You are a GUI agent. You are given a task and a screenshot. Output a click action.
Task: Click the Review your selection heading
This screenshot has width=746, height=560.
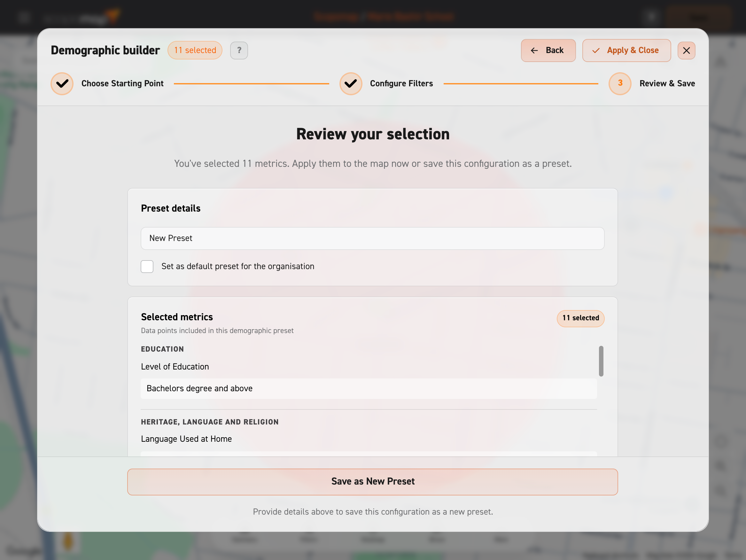pyautogui.click(x=373, y=134)
